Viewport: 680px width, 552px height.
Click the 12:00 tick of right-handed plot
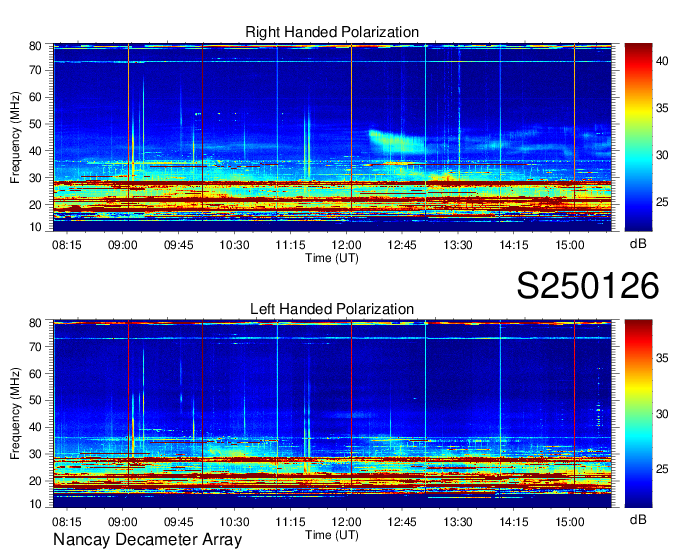point(347,245)
